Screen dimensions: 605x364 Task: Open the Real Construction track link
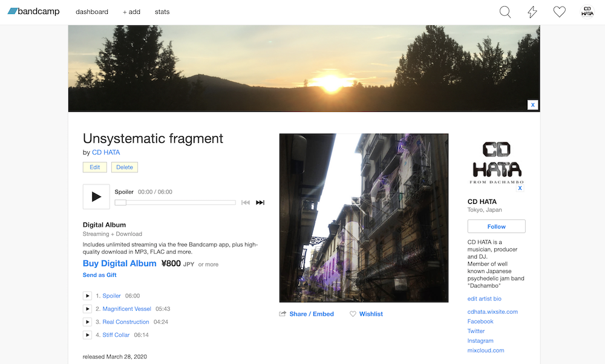coord(125,322)
